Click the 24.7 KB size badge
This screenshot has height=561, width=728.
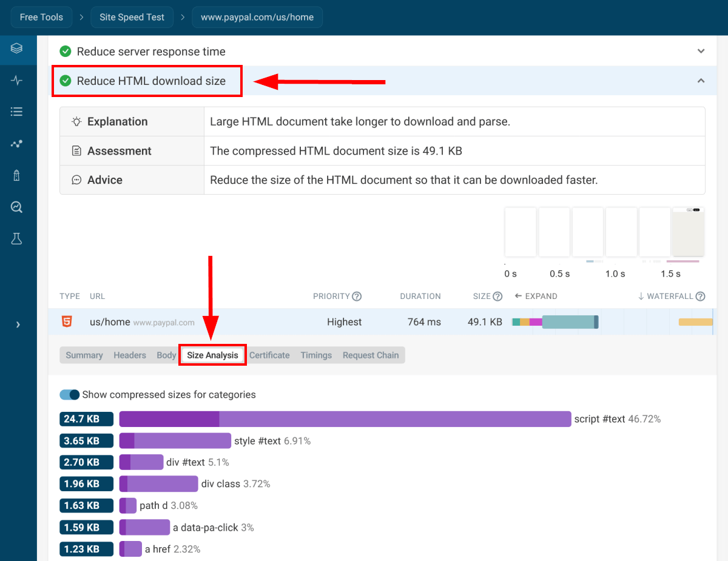pyautogui.click(x=87, y=418)
